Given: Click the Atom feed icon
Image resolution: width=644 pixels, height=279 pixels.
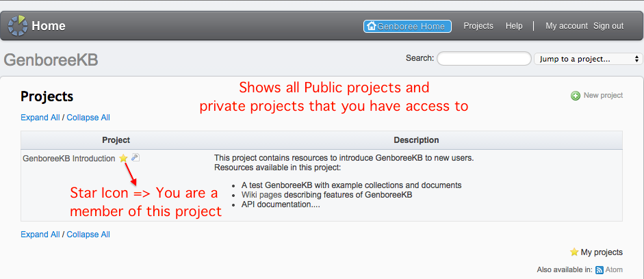Looking at the screenshot, I should [x=600, y=270].
